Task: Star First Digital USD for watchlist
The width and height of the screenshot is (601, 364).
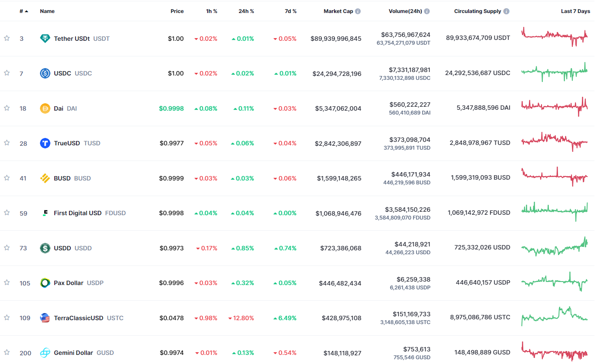Action: (7, 213)
